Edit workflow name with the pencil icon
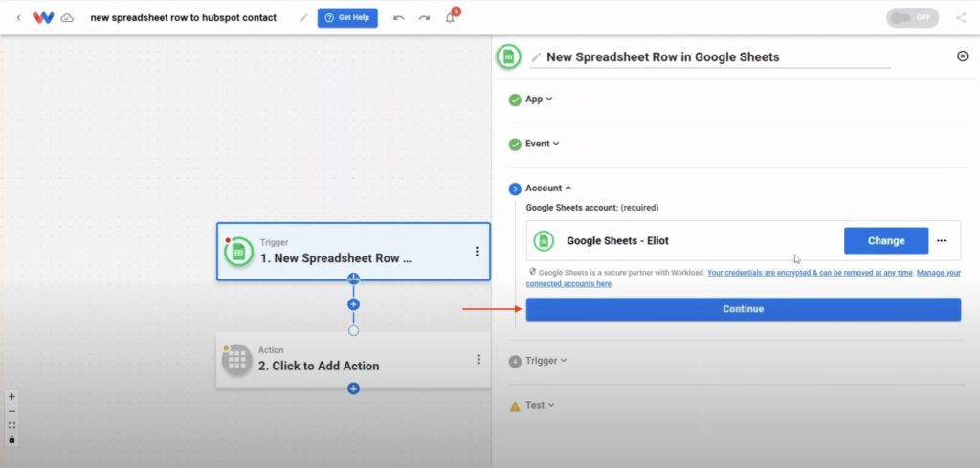Screen dimensions: 980x468 tap(303, 18)
